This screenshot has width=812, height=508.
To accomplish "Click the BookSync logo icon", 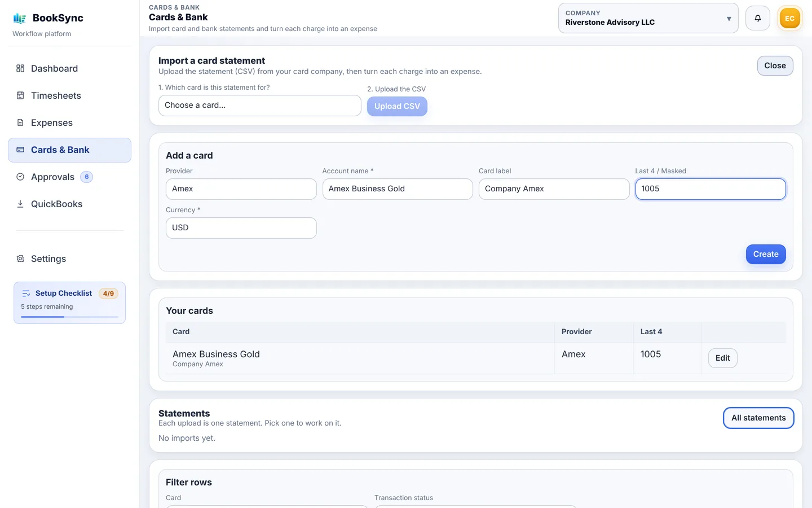I will [x=20, y=18].
